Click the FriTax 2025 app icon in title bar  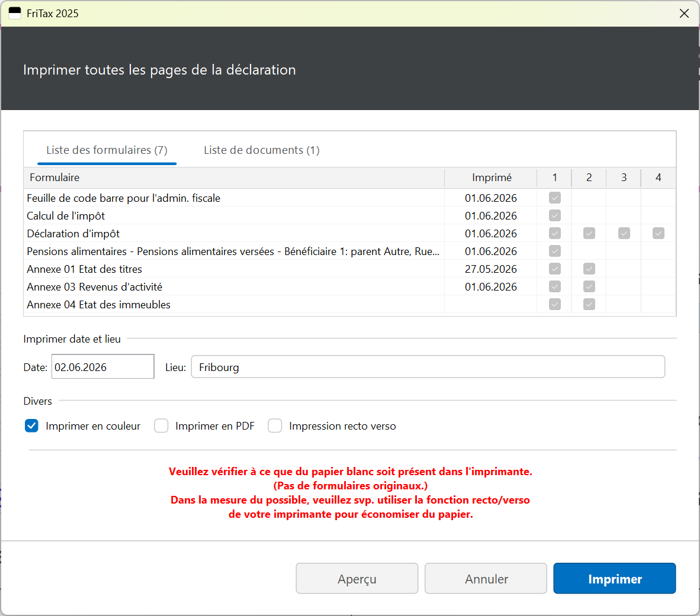[x=15, y=14]
